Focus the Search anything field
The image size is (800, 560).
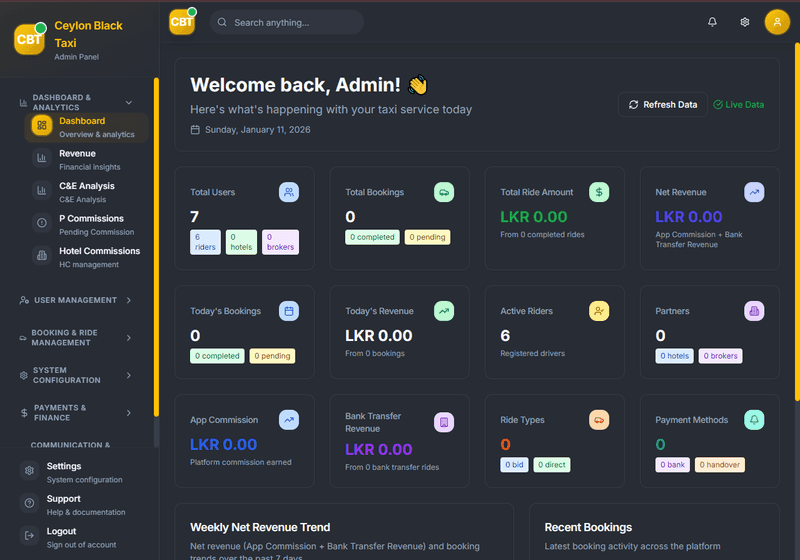(287, 22)
